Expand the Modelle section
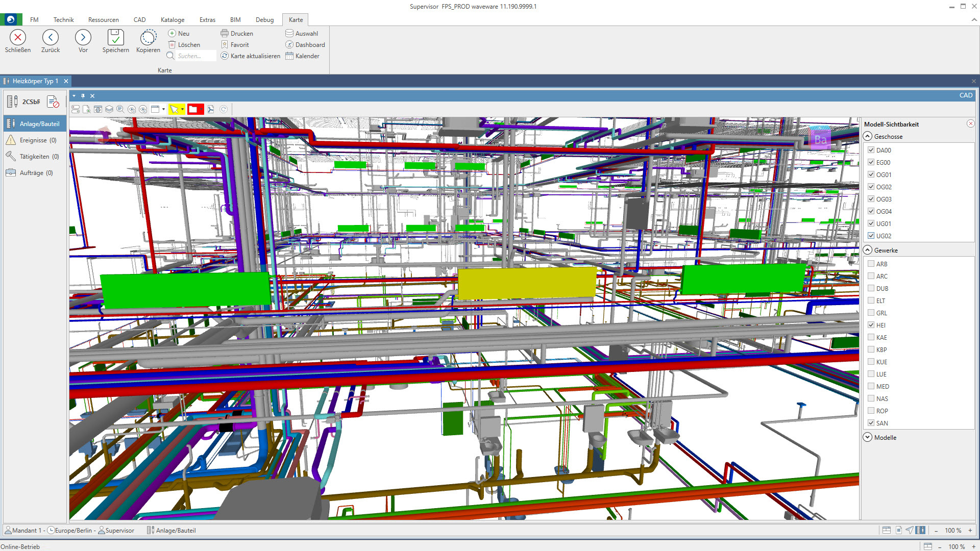The image size is (980, 551). click(x=868, y=437)
